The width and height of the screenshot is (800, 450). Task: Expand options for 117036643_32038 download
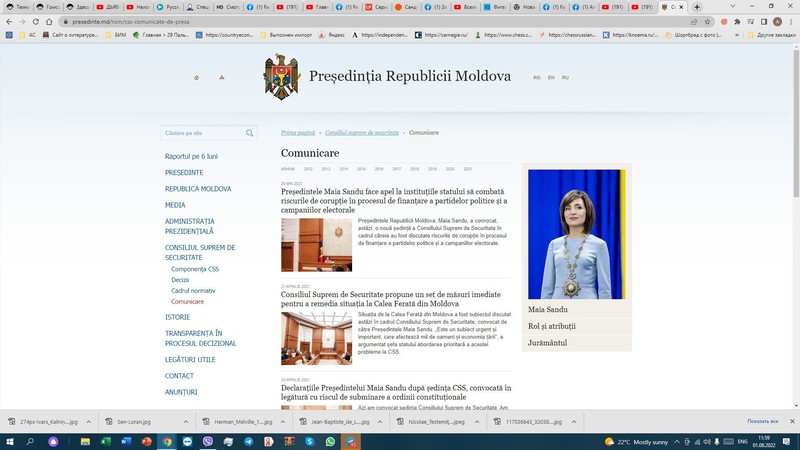pyautogui.click(x=574, y=422)
